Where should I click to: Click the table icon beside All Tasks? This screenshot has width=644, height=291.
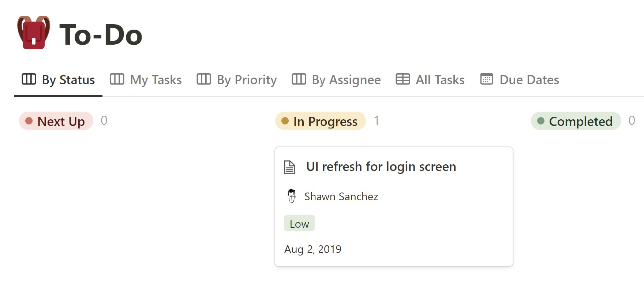[402, 79]
